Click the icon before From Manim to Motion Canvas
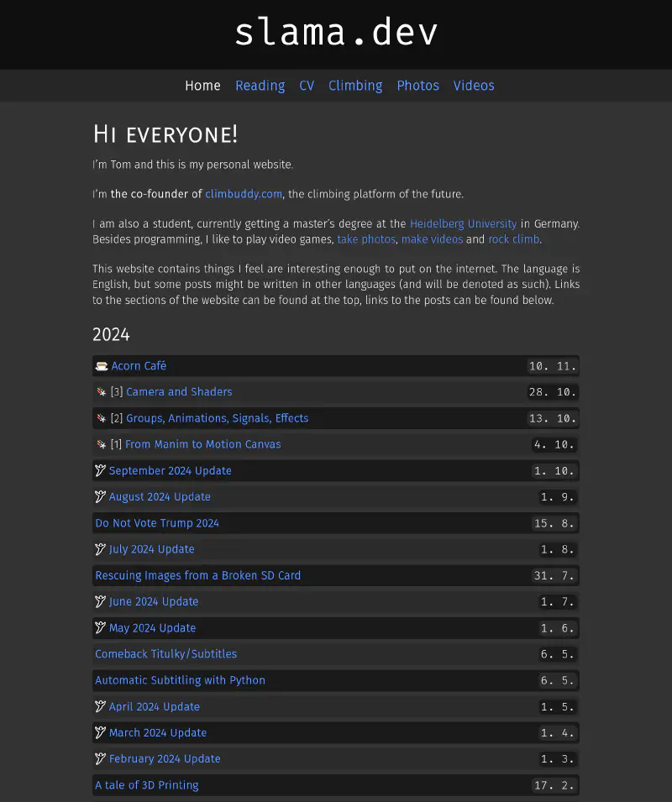The height and width of the screenshot is (802, 672). tap(101, 444)
